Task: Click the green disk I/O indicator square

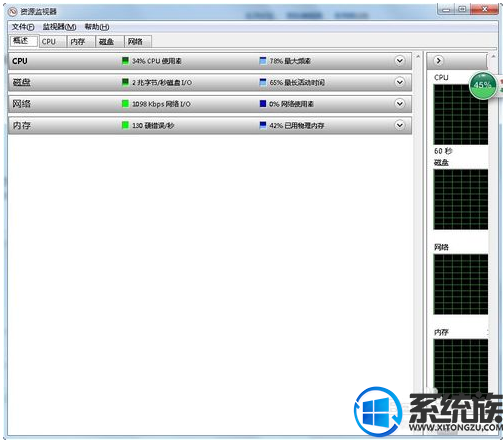Action: coord(125,82)
